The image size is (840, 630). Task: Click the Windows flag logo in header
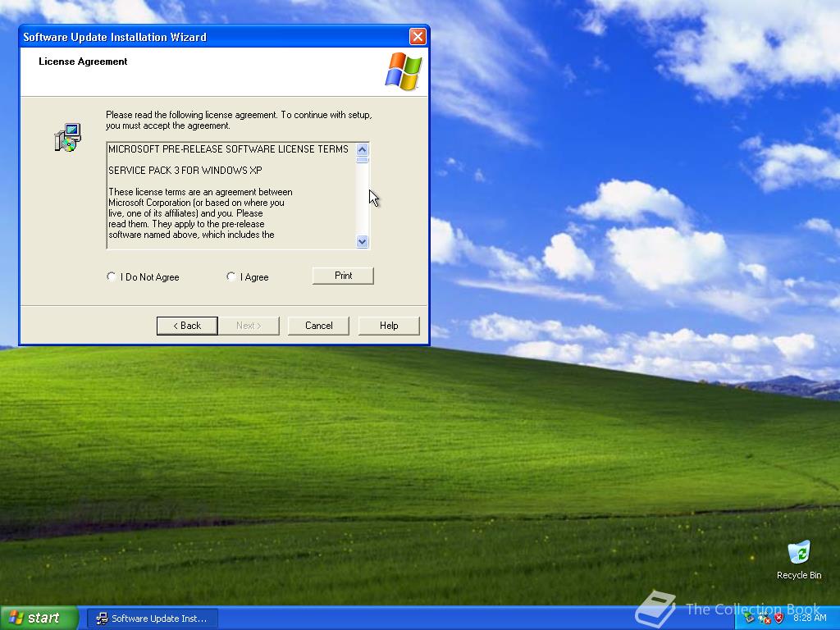pos(404,71)
